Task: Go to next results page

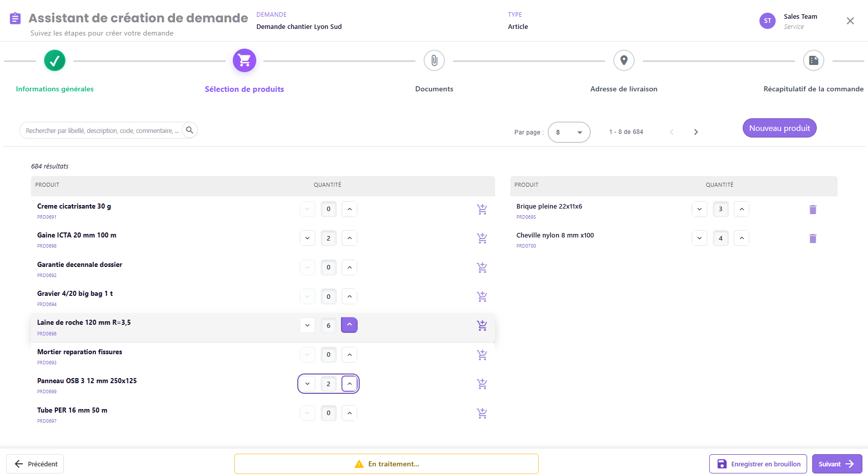Action: [696, 132]
